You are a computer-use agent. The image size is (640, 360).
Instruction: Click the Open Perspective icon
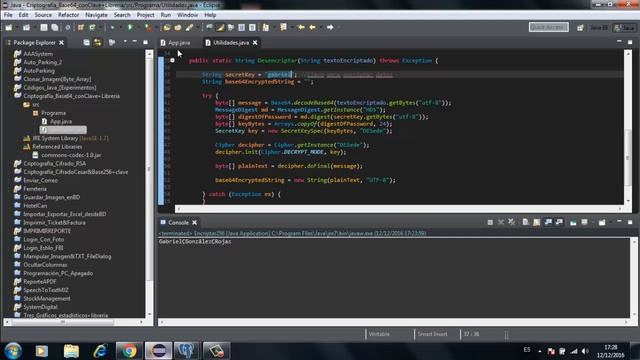coord(580,28)
